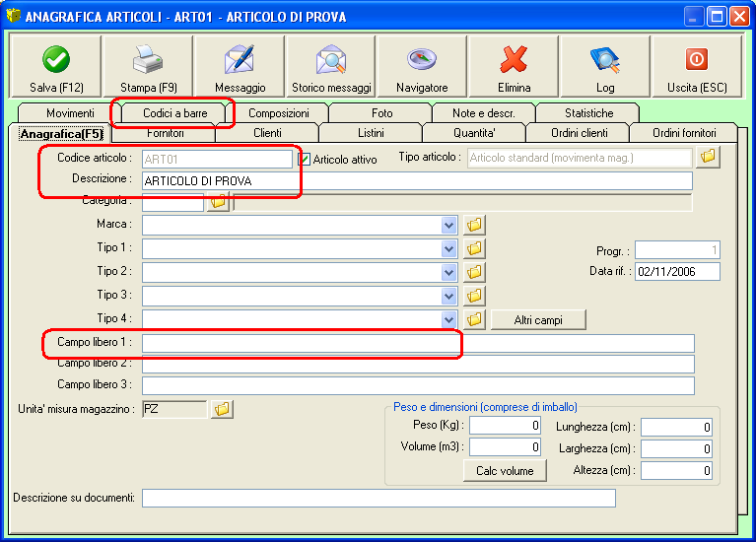Screen dimensions: 756x542
Task: Edit the Larghezza (cm) field
Action: (676, 449)
